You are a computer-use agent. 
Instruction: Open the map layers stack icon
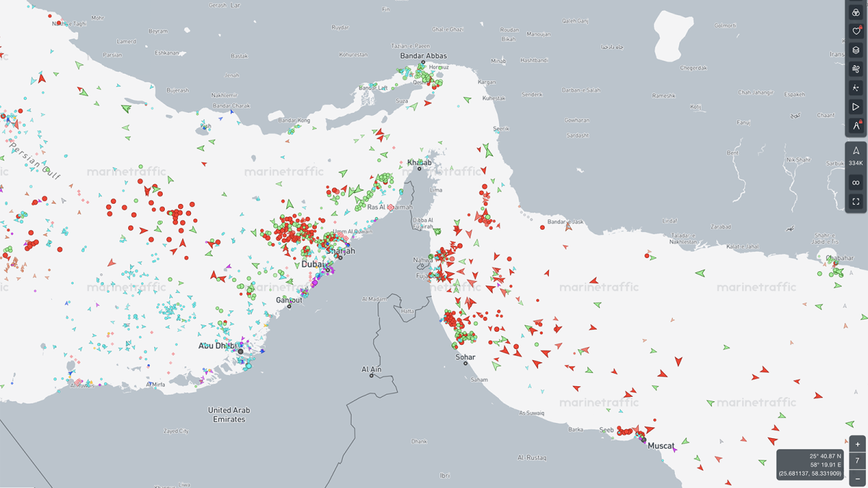tap(856, 50)
